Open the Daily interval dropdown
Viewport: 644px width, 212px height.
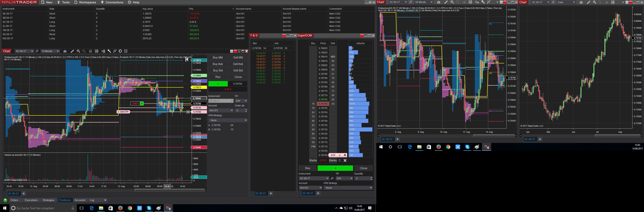566,2
